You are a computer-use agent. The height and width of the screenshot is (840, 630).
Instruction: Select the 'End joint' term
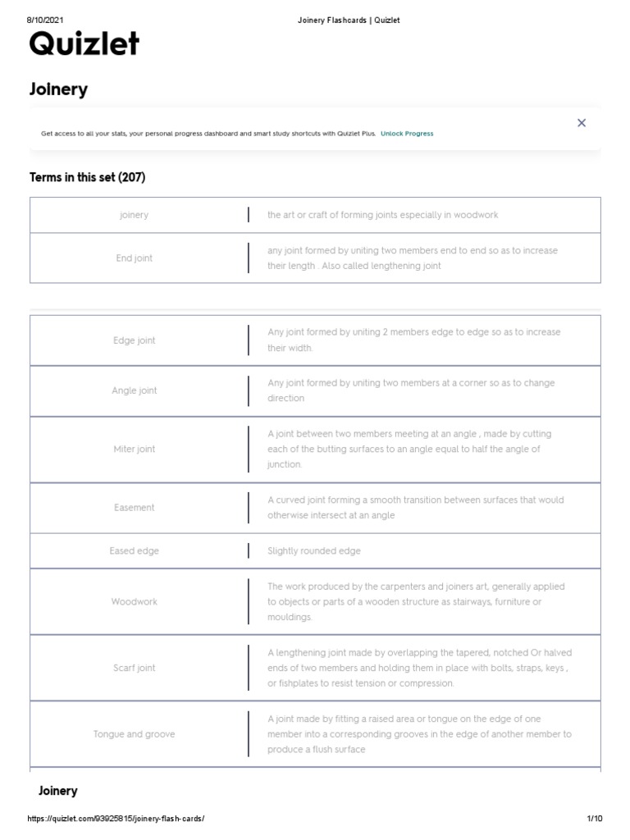[x=135, y=258]
